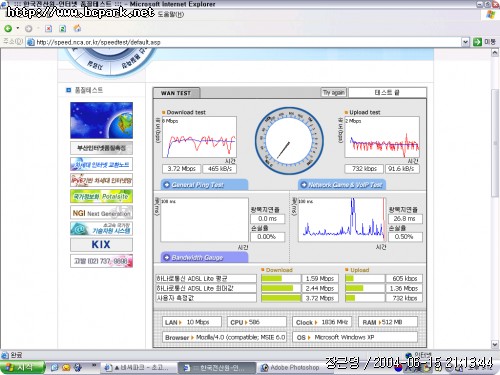Click the Windows Start button

[23, 367]
